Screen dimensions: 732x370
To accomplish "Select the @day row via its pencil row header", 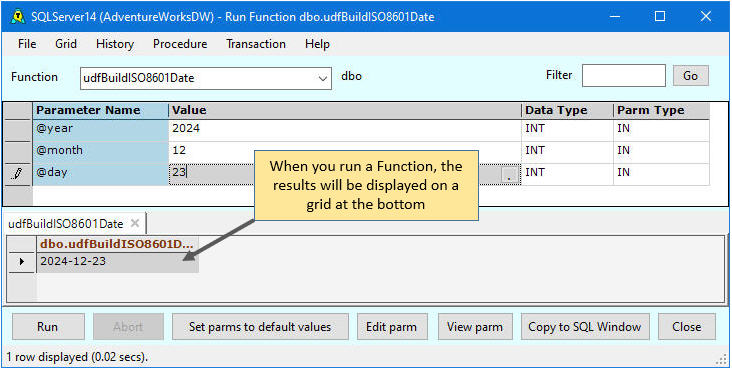I will pyautogui.click(x=17, y=175).
